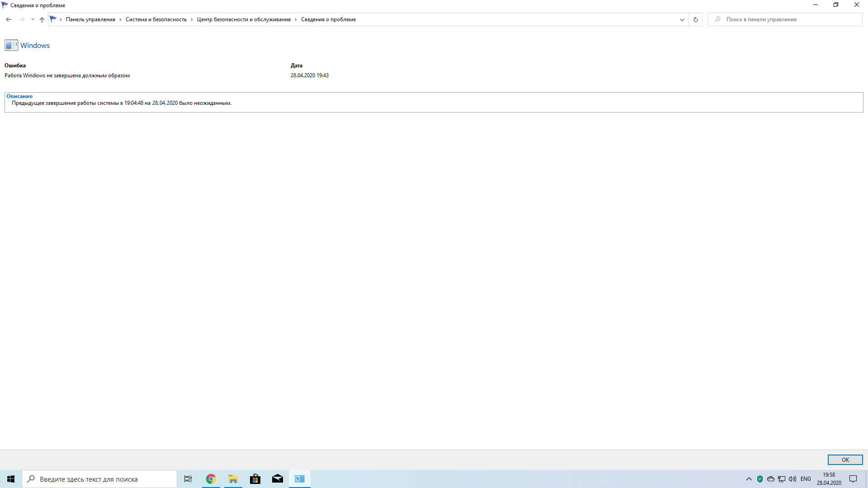Minimize the Сведения о проблеме window

pos(816,5)
